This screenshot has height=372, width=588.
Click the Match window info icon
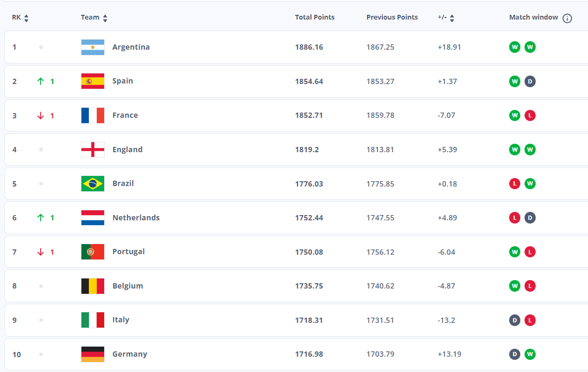567,18
